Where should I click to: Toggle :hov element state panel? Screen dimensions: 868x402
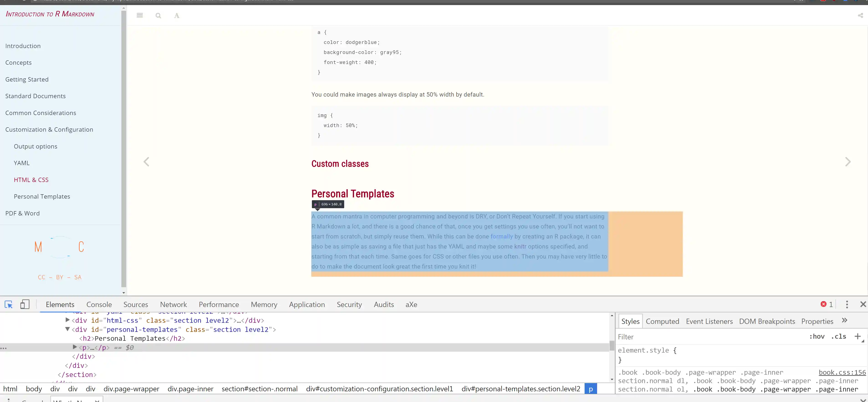point(817,337)
